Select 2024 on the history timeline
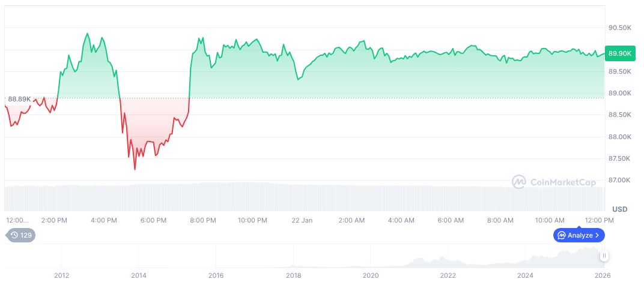 526,275
